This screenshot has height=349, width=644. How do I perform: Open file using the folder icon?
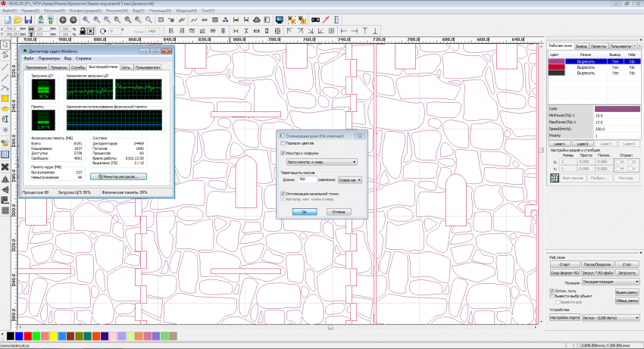tap(17, 19)
